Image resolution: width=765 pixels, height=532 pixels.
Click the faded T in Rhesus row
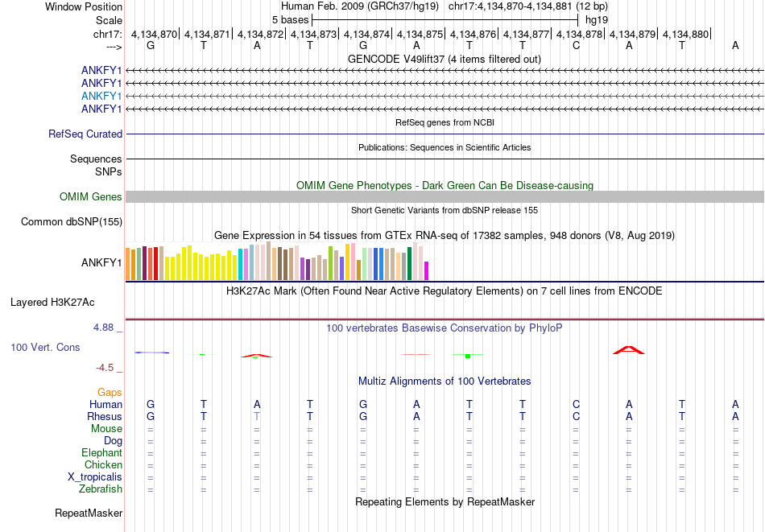point(257,416)
